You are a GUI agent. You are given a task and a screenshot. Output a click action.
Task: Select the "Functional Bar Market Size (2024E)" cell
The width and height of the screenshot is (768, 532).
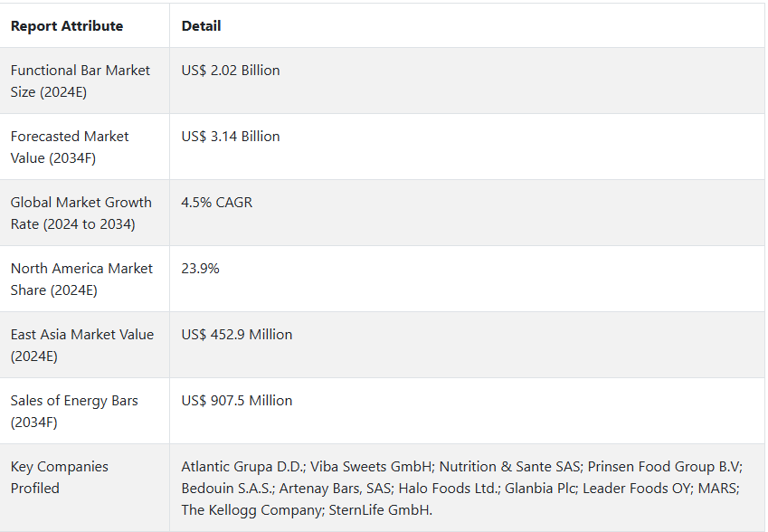pyautogui.click(x=81, y=81)
